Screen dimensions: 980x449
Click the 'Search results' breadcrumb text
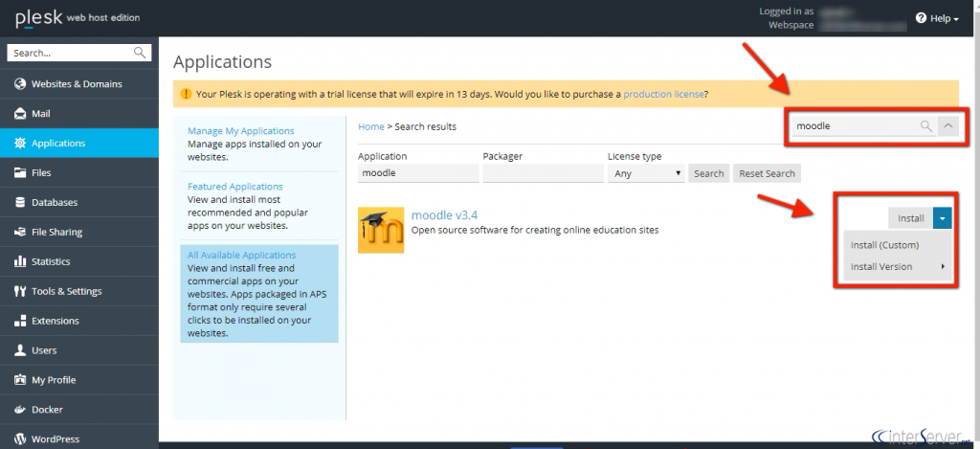tap(426, 126)
